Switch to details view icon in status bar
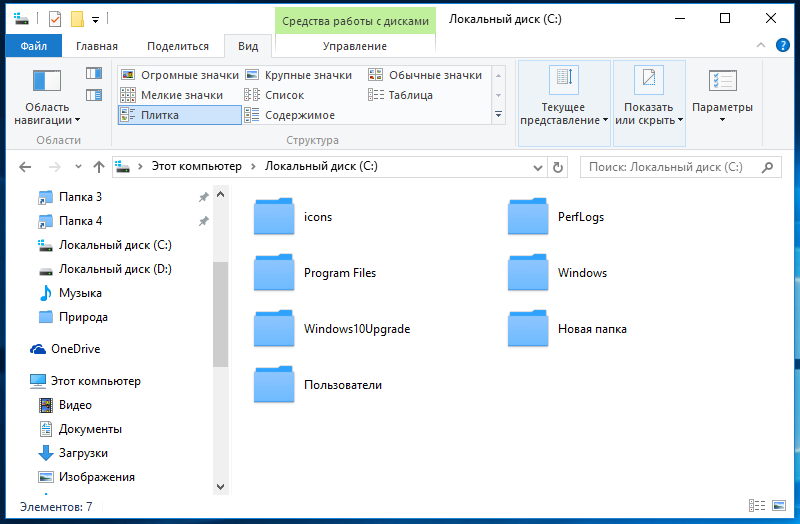The height and width of the screenshot is (524, 800). click(x=757, y=506)
